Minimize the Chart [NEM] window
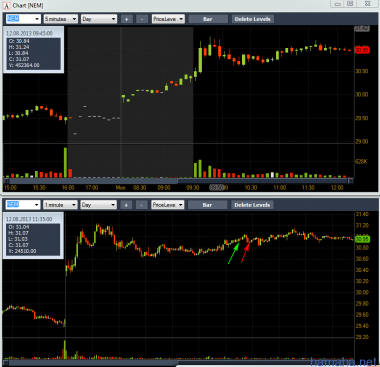 337,4
